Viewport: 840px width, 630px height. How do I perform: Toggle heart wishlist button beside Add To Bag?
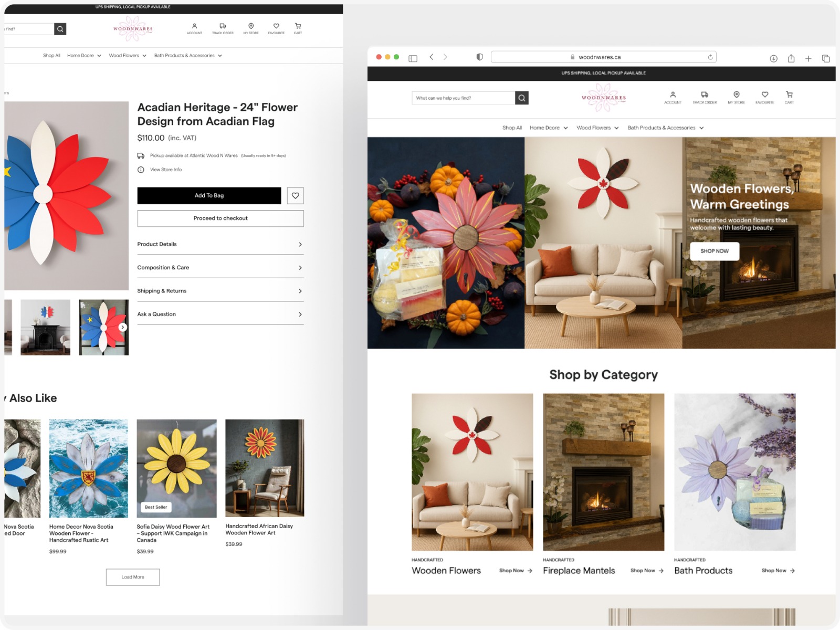click(296, 196)
